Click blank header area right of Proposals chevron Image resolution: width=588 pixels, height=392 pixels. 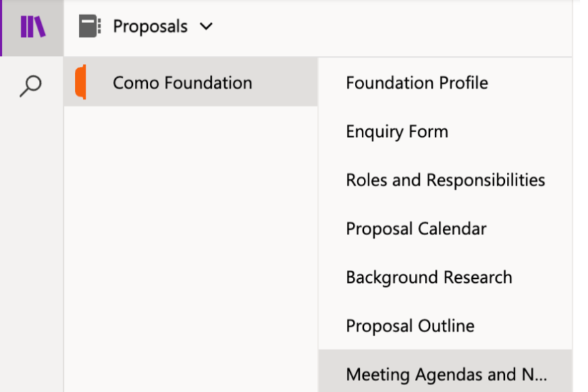[x=395, y=27]
